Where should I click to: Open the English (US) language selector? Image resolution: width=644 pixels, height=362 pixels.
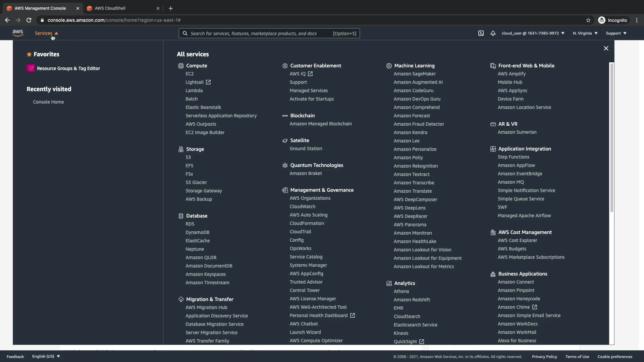pos(46,356)
